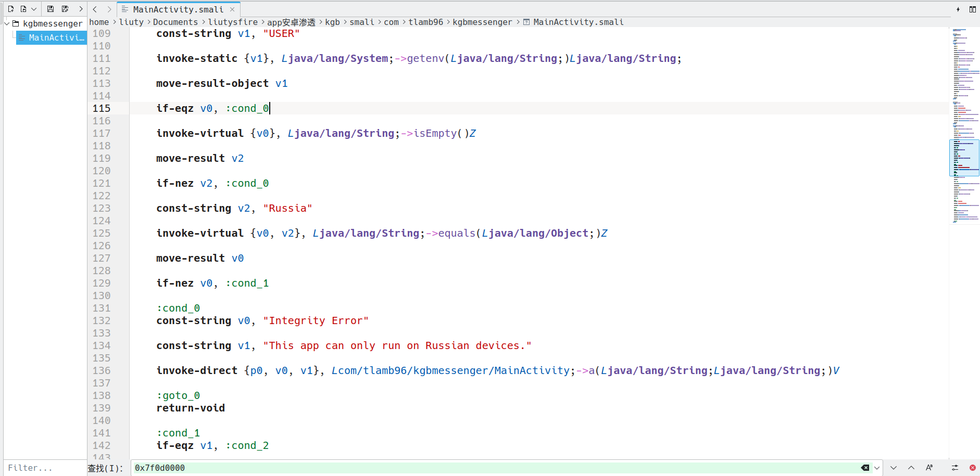Screen dimensions: 980x476
Task: Click invoke-direct MainActivity;->a line
Action: [498, 370]
